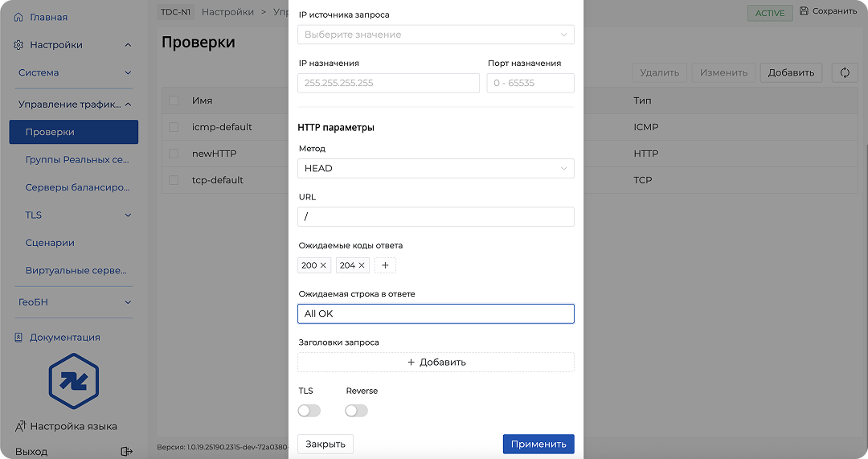Image resolution: width=868 pixels, height=459 pixels.
Task: Click the refresh icon next to Добавить
Action: [x=845, y=72]
